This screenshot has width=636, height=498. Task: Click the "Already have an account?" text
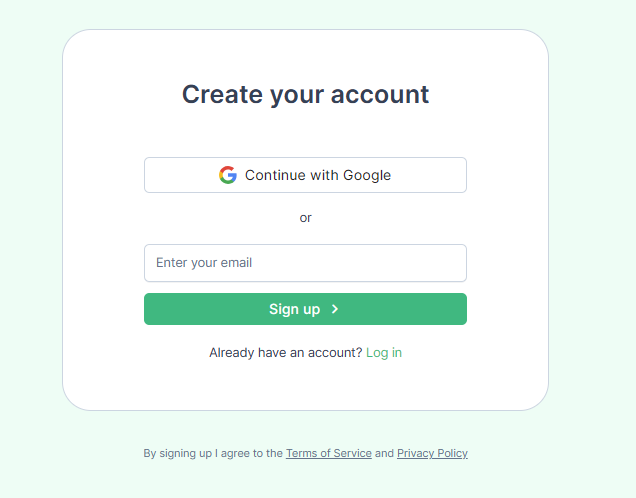(285, 353)
